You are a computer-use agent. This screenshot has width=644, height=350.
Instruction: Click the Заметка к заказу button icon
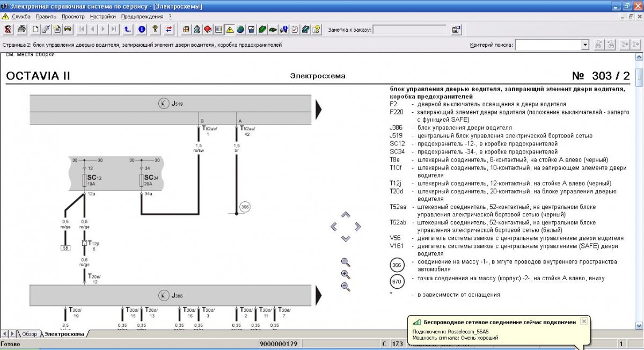coord(456,30)
